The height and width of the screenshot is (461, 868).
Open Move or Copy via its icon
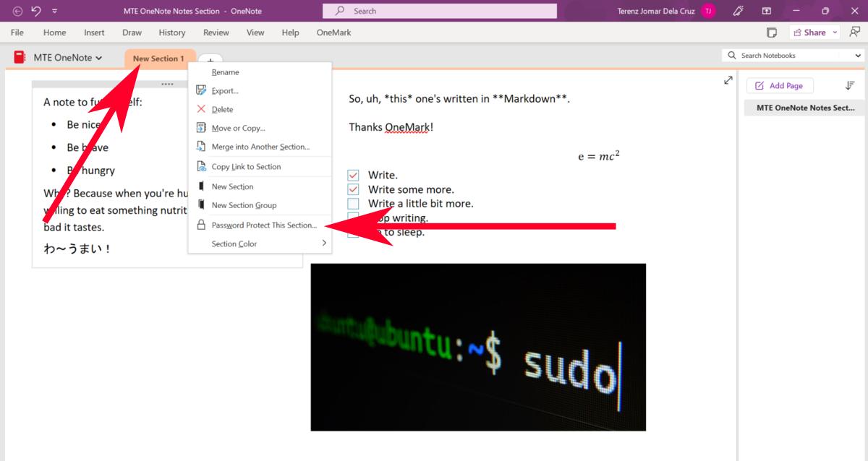click(x=201, y=128)
